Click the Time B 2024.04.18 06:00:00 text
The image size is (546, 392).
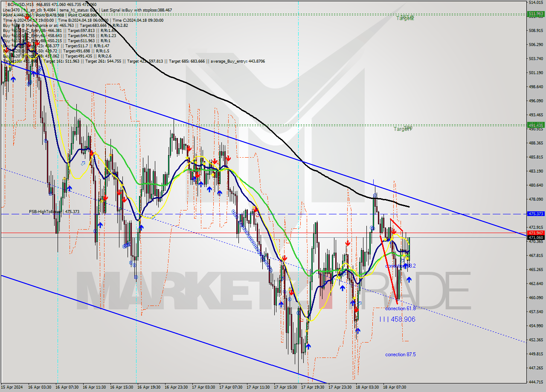[84, 20]
